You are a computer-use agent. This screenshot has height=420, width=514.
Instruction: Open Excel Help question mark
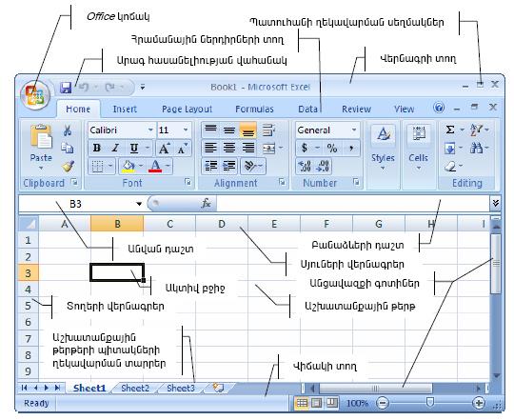pos(439,108)
